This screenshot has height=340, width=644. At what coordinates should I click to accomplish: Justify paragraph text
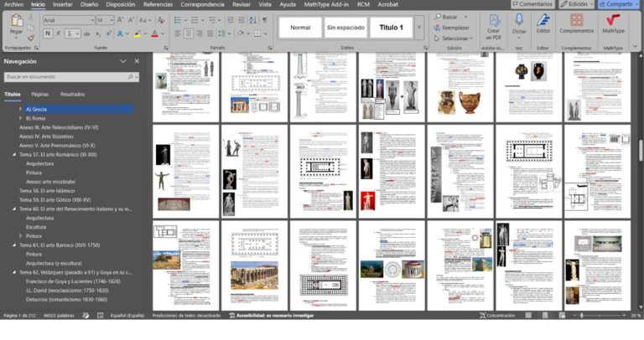tap(210, 33)
